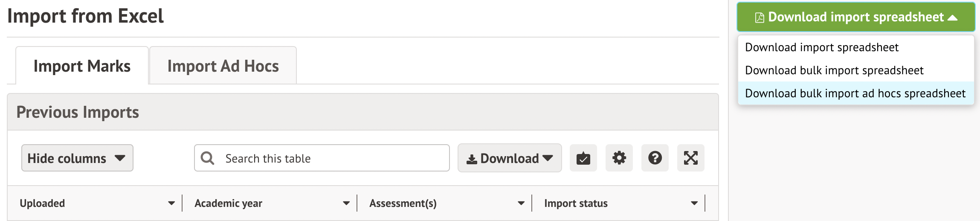Click the download tray icon
Screen dimensions: 980x221
(472, 159)
